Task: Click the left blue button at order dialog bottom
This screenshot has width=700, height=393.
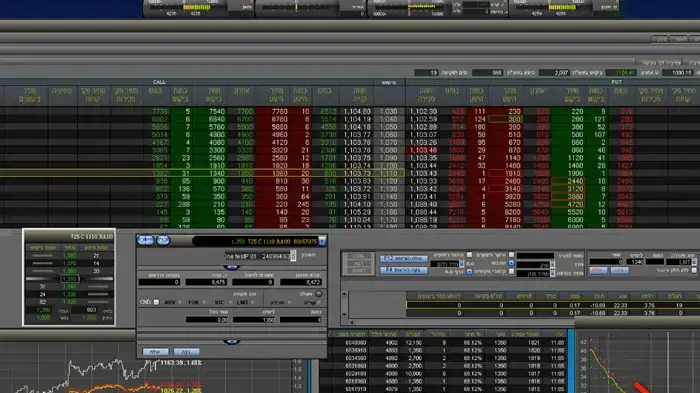Action: click(155, 352)
